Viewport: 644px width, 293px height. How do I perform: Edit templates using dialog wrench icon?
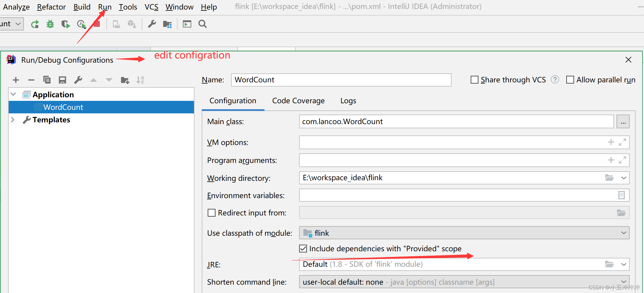[x=78, y=80]
